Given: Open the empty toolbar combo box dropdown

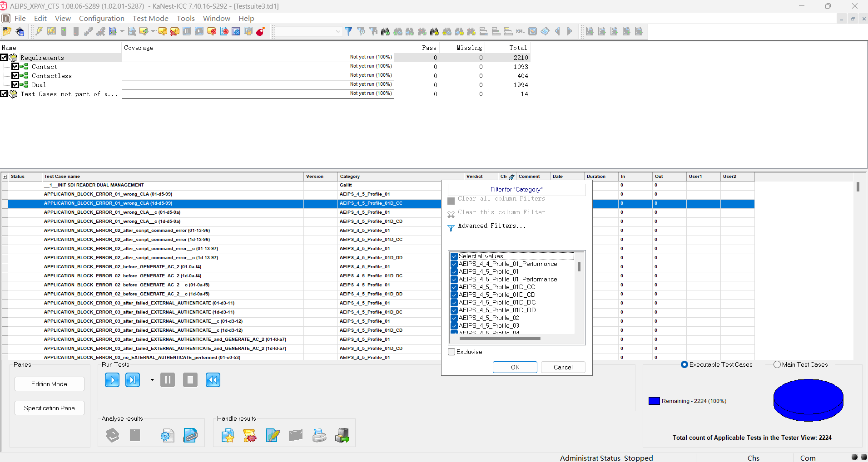Looking at the screenshot, I should coord(338,31).
